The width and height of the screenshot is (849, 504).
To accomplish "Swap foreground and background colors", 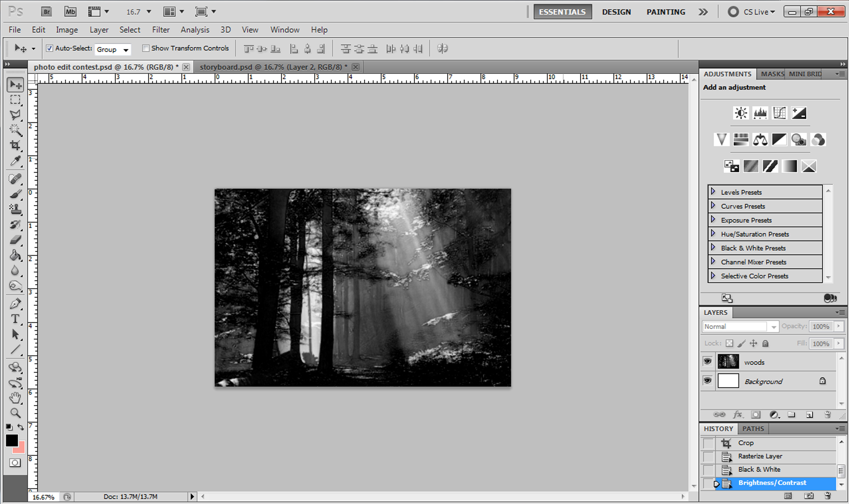I will pyautogui.click(x=21, y=427).
